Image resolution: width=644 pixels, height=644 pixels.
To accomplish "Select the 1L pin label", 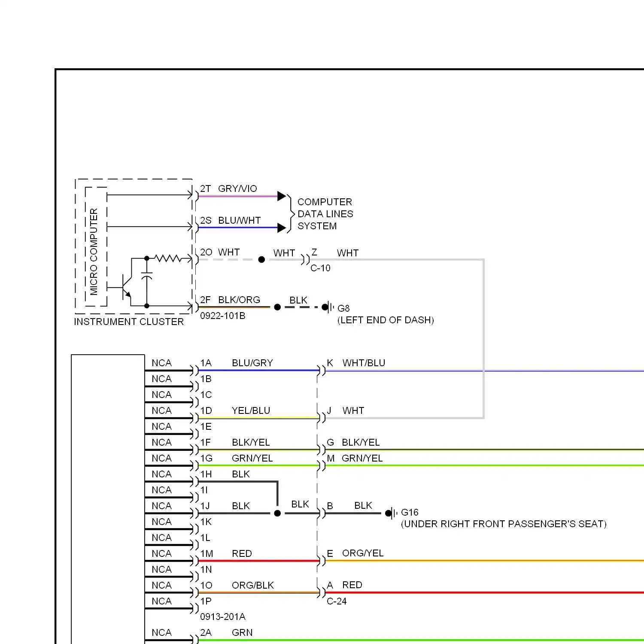I will [x=205, y=538].
